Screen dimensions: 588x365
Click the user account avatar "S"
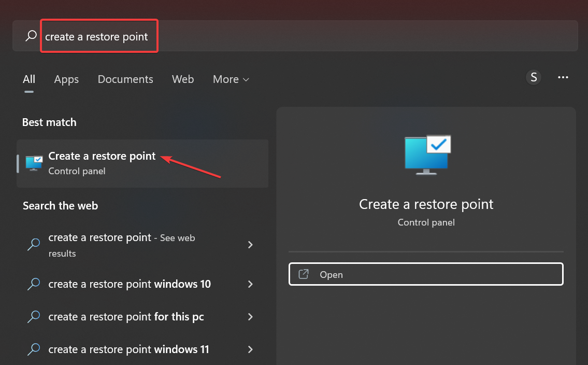click(533, 78)
